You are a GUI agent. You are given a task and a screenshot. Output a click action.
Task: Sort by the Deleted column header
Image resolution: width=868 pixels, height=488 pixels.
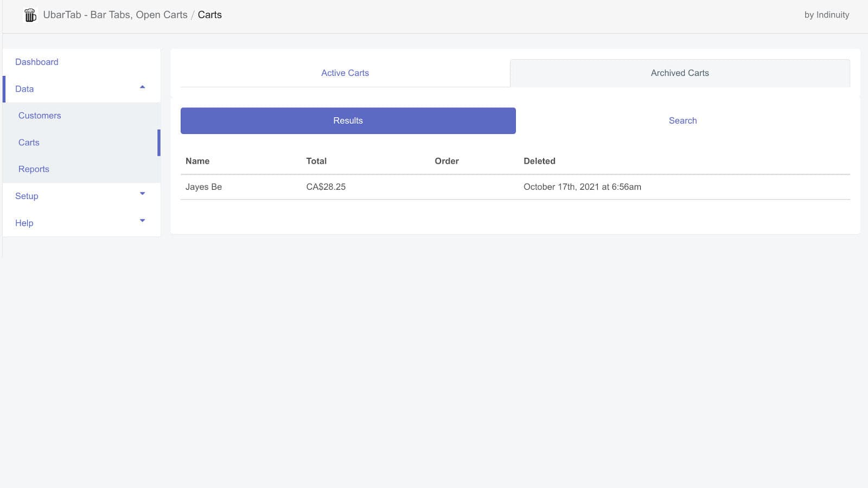[x=539, y=160]
